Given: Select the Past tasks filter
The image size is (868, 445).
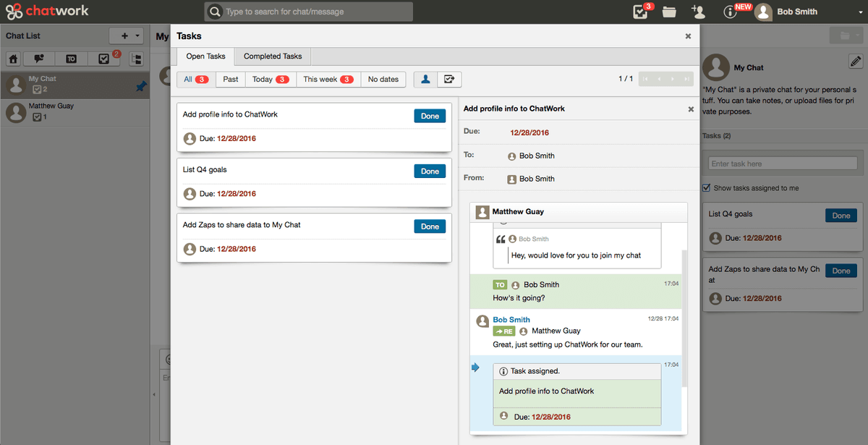Looking at the screenshot, I should click(x=231, y=79).
